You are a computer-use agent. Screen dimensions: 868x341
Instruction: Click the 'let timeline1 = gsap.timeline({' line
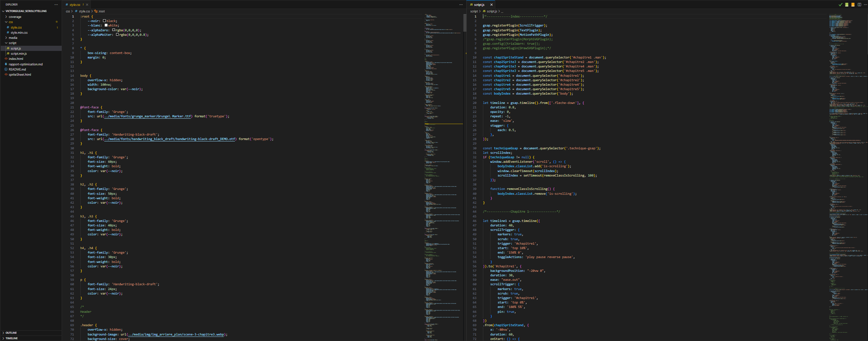coord(511,221)
